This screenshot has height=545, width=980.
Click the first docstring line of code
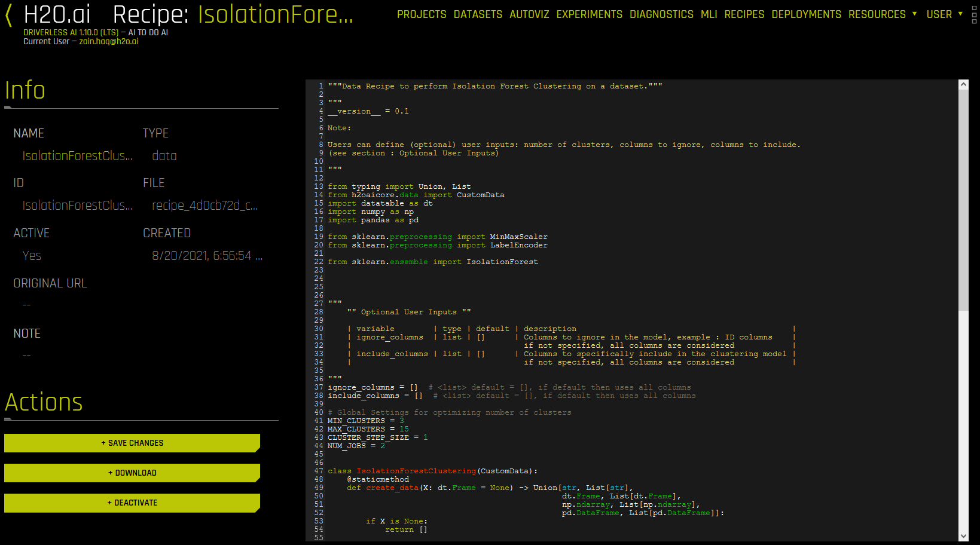click(x=495, y=86)
